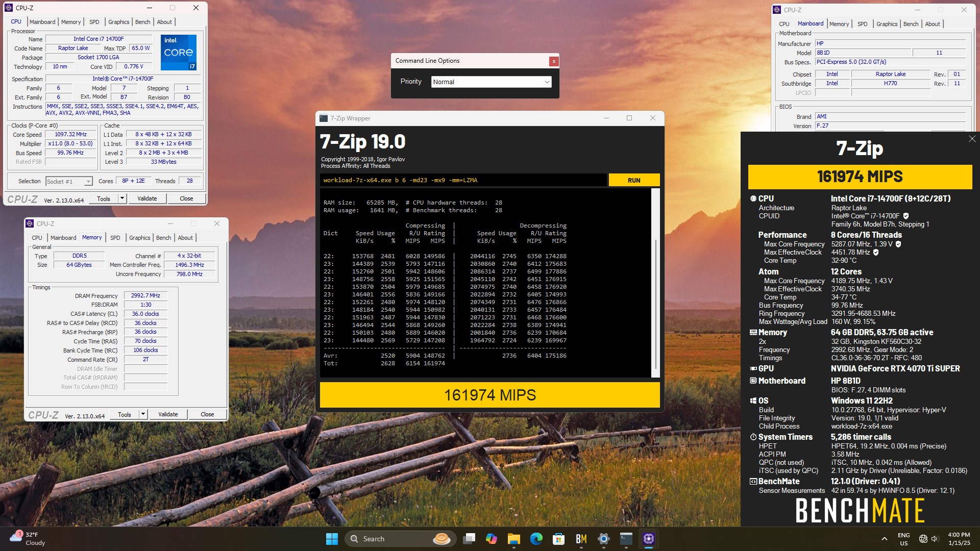This screenshot has height=551, width=980.
Task: Click the DRAM Frequency value 2992.7 MHz
Action: (145, 295)
